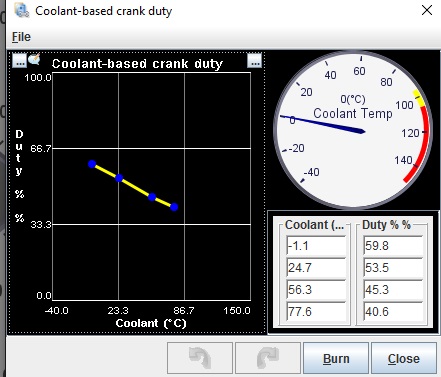Open the ellipsis menu at graph's right corner
Image resolution: width=441 pixels, height=377 pixels.
255,60
